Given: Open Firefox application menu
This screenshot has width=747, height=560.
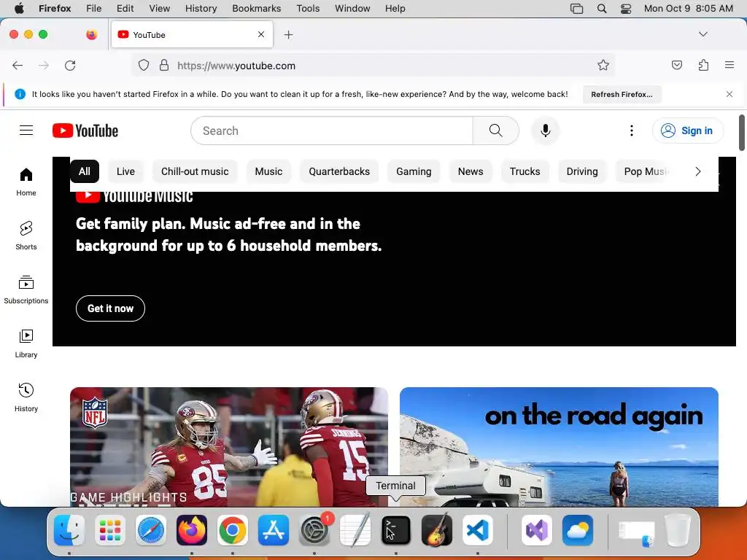Looking at the screenshot, I should (729, 65).
